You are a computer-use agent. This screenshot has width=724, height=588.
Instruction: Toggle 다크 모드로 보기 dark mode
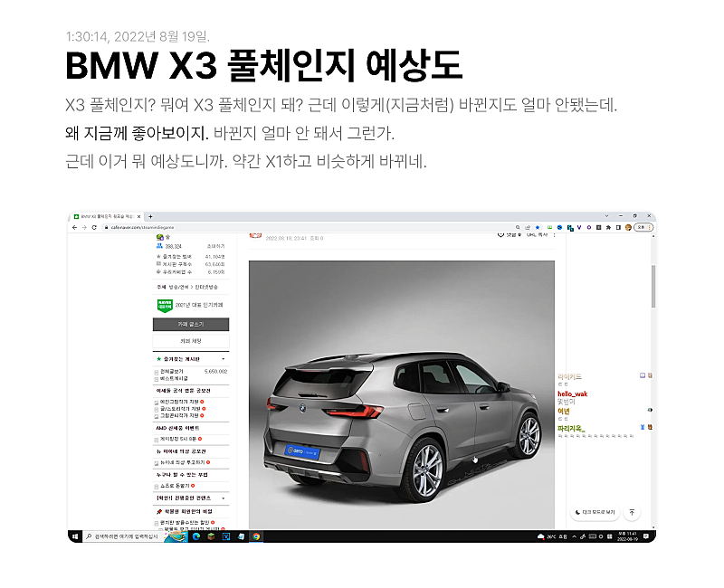pos(595,513)
